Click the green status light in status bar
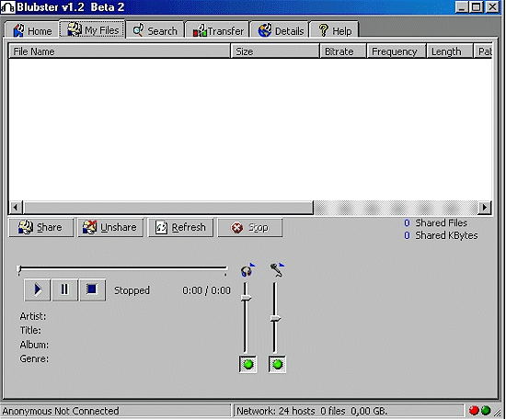The width and height of the screenshot is (506, 420). coord(486,411)
